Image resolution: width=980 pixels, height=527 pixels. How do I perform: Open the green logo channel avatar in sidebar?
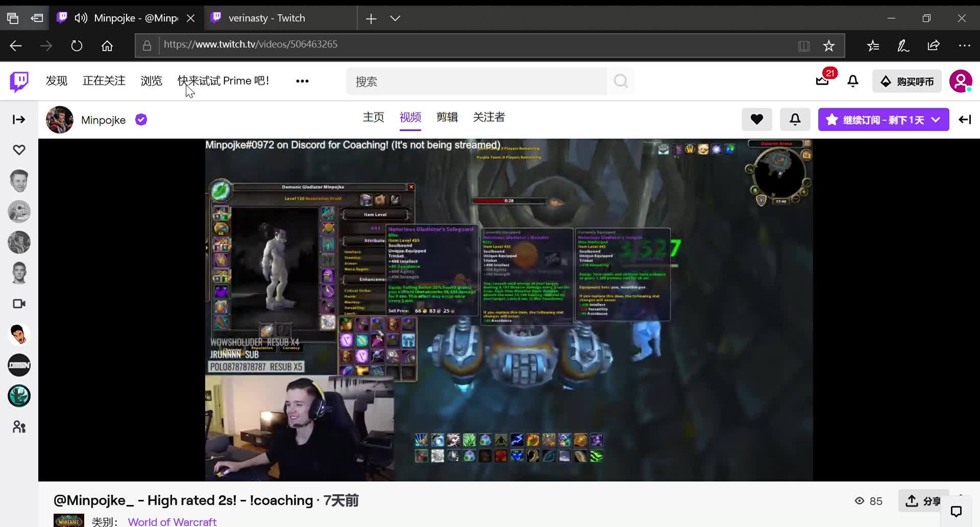point(19,396)
